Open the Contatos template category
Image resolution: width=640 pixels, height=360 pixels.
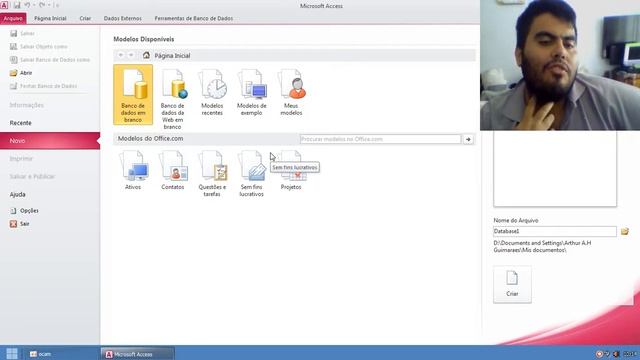[173, 170]
